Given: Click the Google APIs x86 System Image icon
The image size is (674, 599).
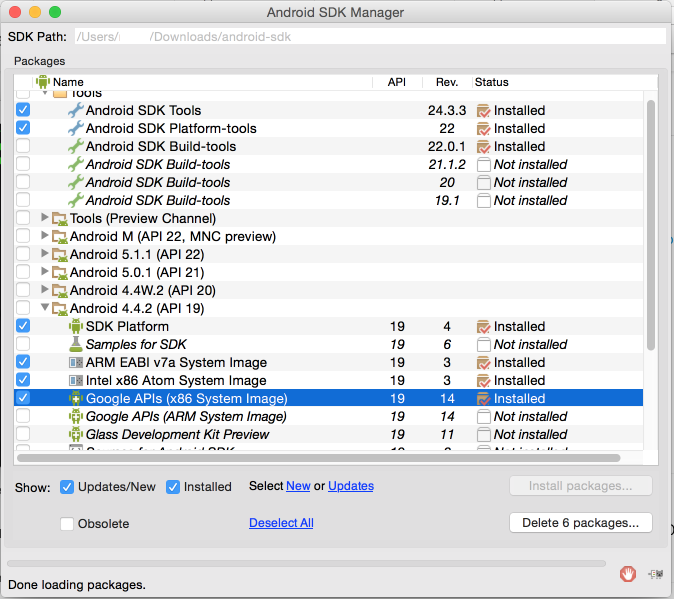Looking at the screenshot, I should pos(76,399).
